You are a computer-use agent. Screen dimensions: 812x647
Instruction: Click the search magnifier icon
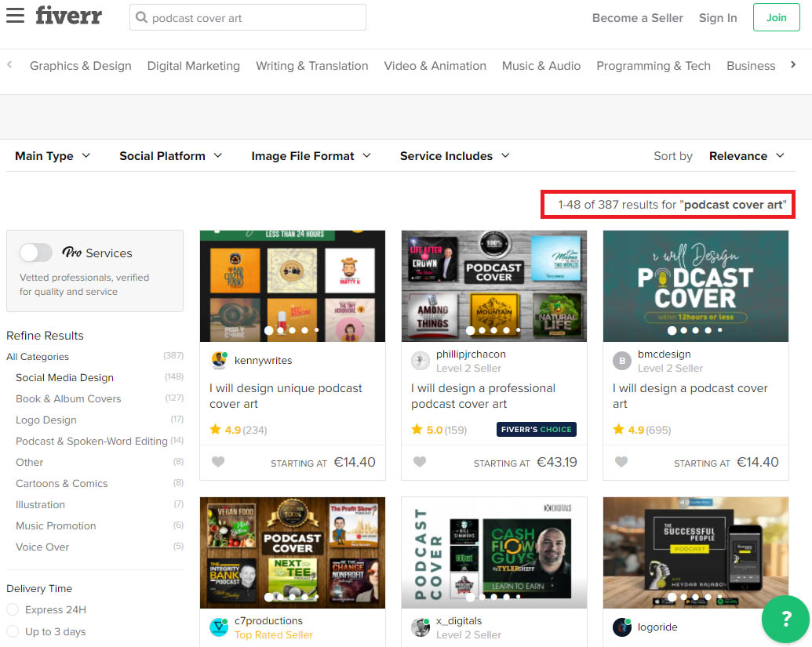(x=141, y=17)
